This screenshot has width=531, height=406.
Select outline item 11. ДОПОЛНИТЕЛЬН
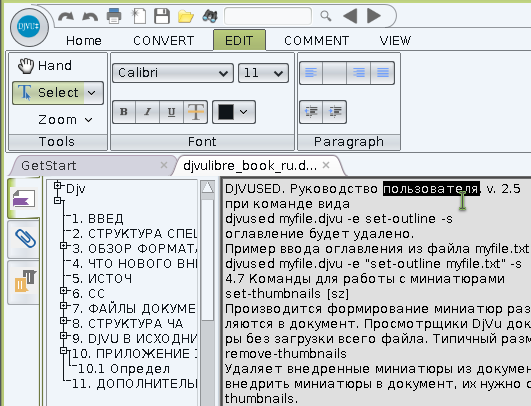click(x=134, y=384)
